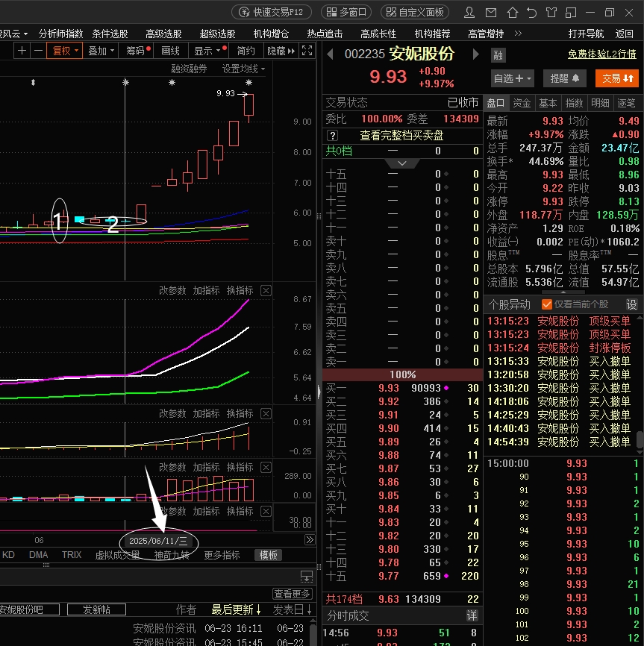
Task: Open the question mark help icon
Action: [x=333, y=136]
